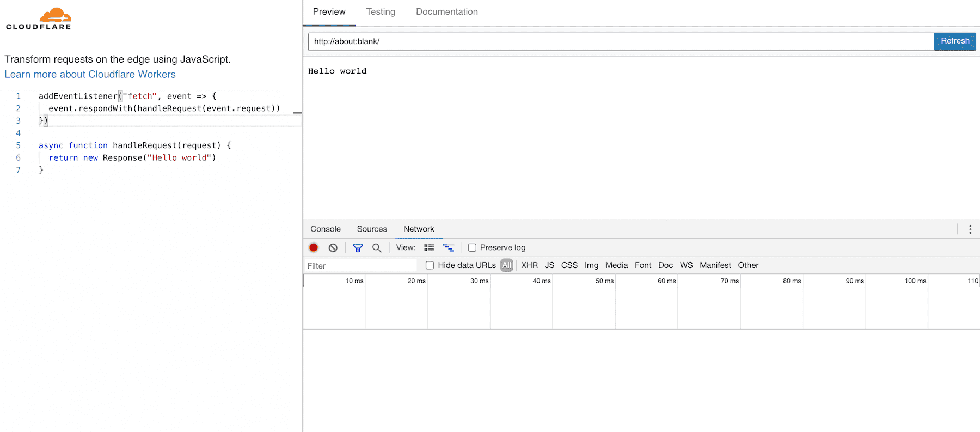Filter requests by Other
Screen dimensions: 980x432
[748, 265]
